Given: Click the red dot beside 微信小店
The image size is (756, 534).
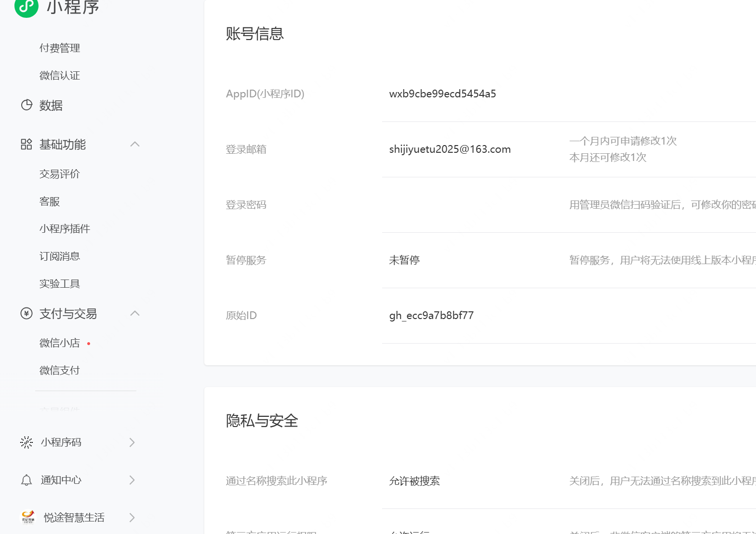Looking at the screenshot, I should (89, 344).
